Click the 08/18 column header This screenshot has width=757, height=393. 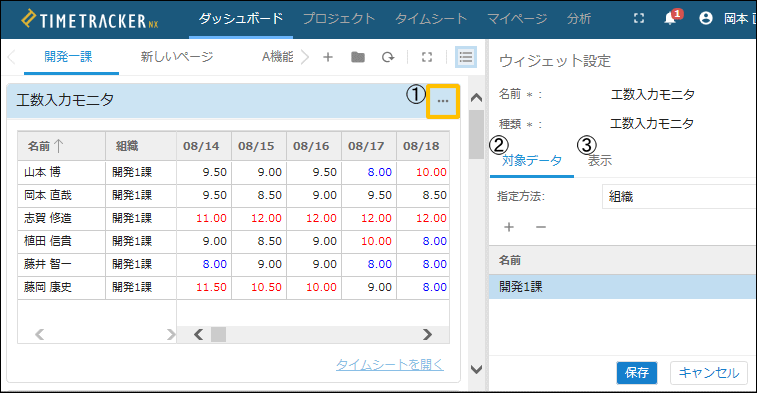coord(423,146)
